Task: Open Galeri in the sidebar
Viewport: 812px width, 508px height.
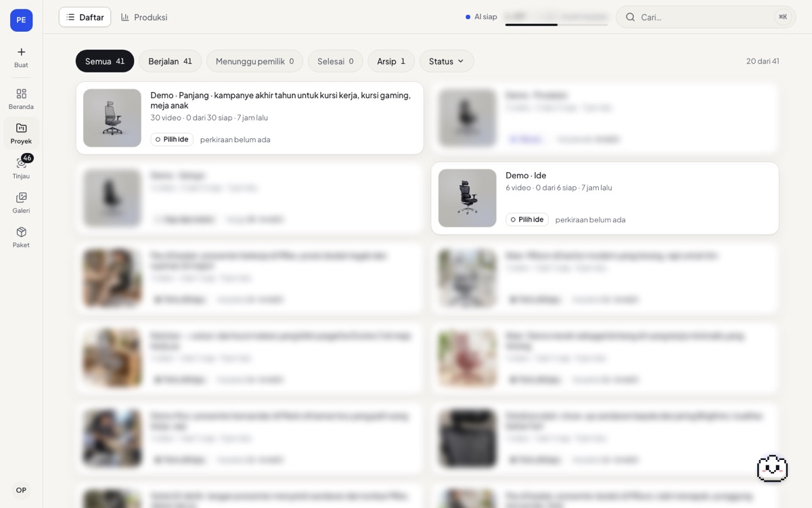Action: [21, 203]
